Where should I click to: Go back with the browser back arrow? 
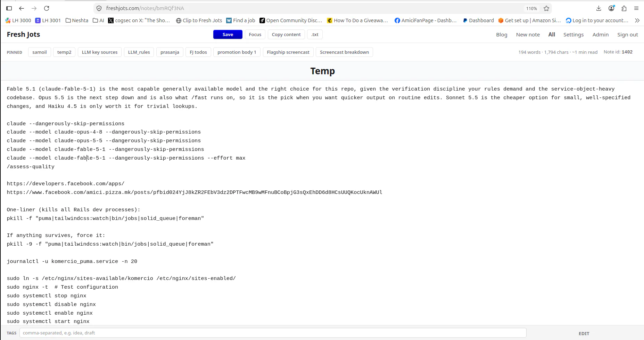point(22,8)
